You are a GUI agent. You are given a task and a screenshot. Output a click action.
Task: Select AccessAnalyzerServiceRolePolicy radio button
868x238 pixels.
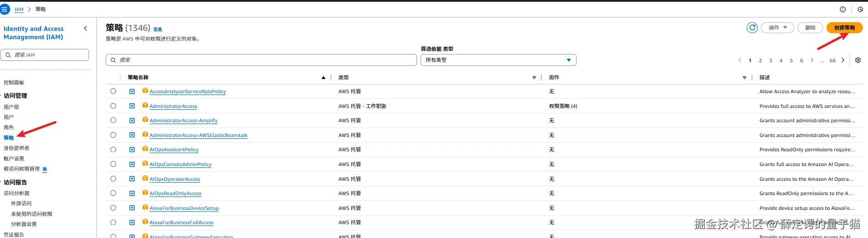[113, 91]
